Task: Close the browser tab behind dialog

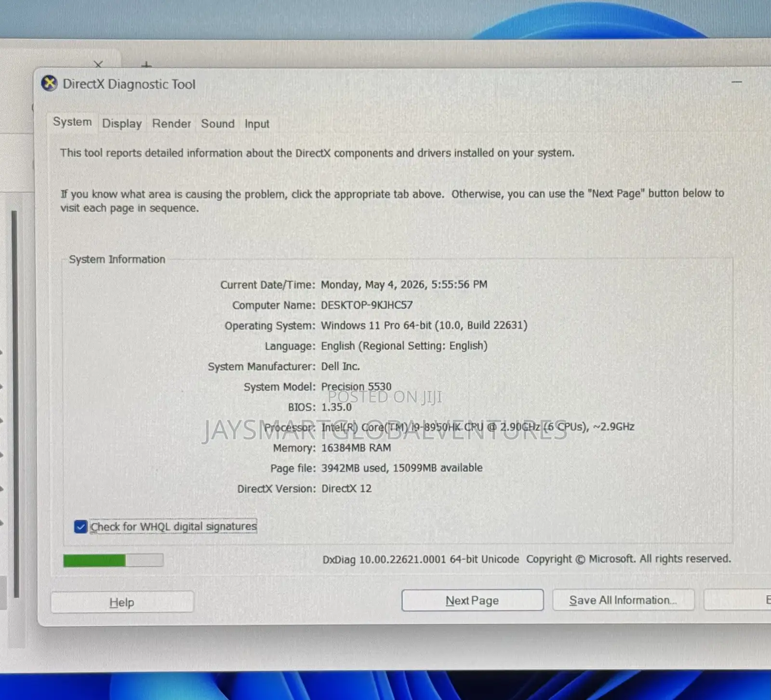Action: click(98, 64)
